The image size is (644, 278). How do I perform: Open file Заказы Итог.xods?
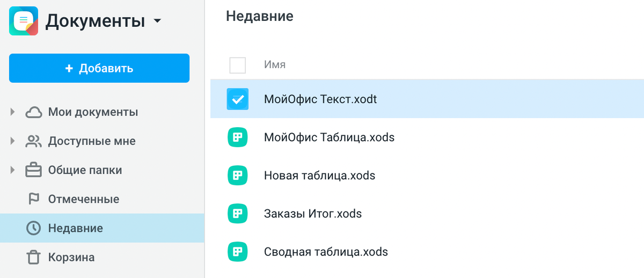(313, 214)
